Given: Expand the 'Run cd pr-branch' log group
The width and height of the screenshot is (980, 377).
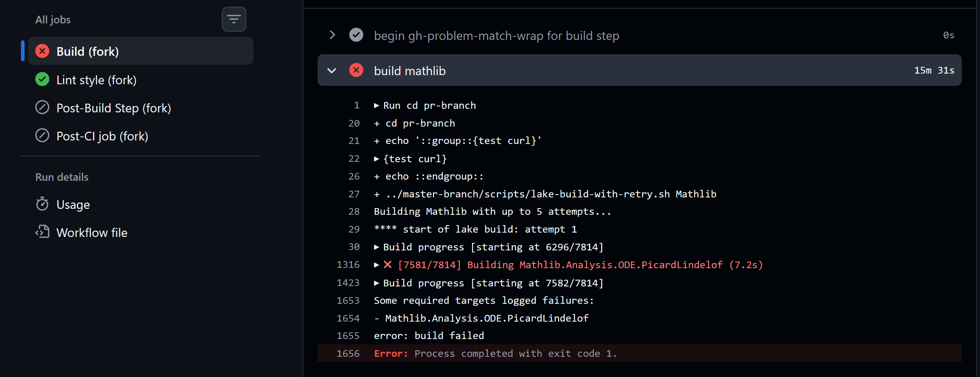Looking at the screenshot, I should coord(377,106).
